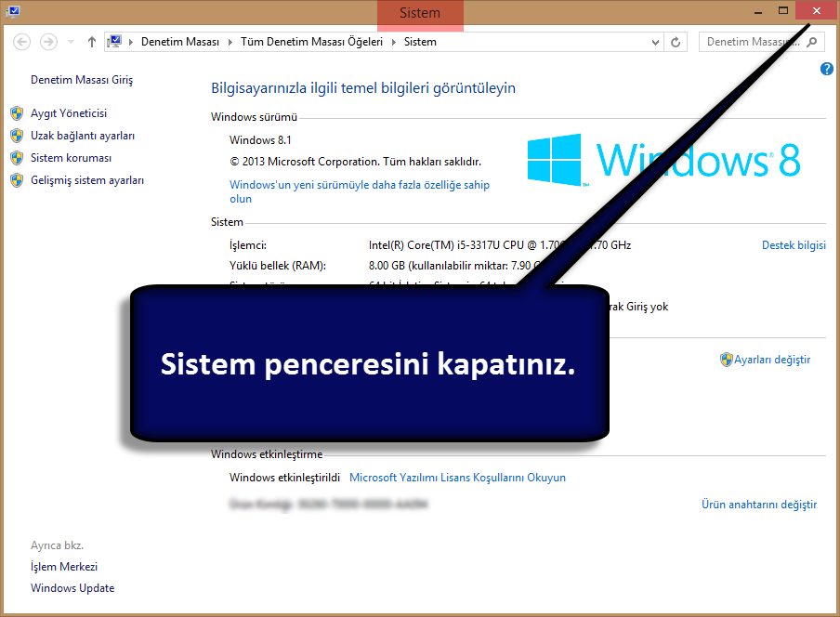
Task: Open Gelişmiş sistem ayarları
Action: (87, 180)
